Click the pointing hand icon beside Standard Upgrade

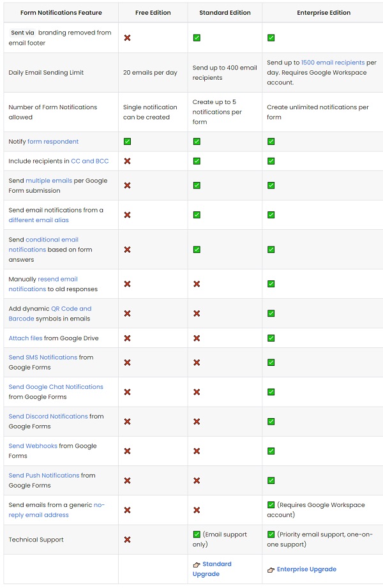tap(196, 565)
